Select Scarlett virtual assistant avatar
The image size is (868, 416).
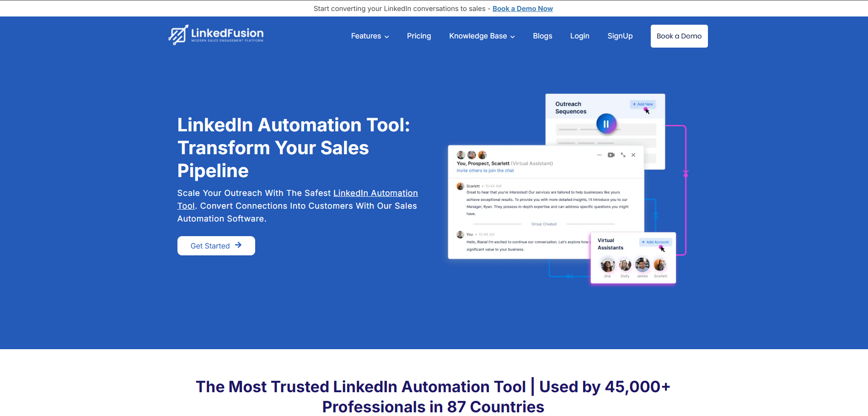click(660, 265)
